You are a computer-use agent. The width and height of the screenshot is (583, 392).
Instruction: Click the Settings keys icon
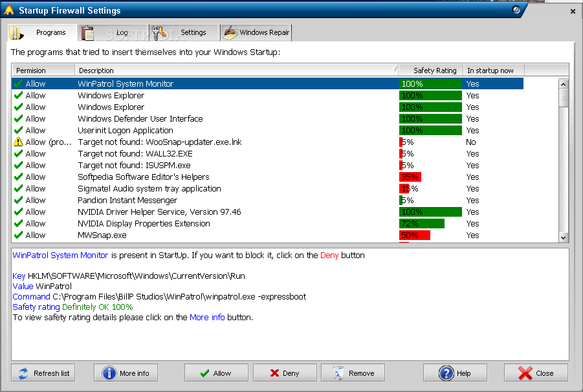(159, 33)
